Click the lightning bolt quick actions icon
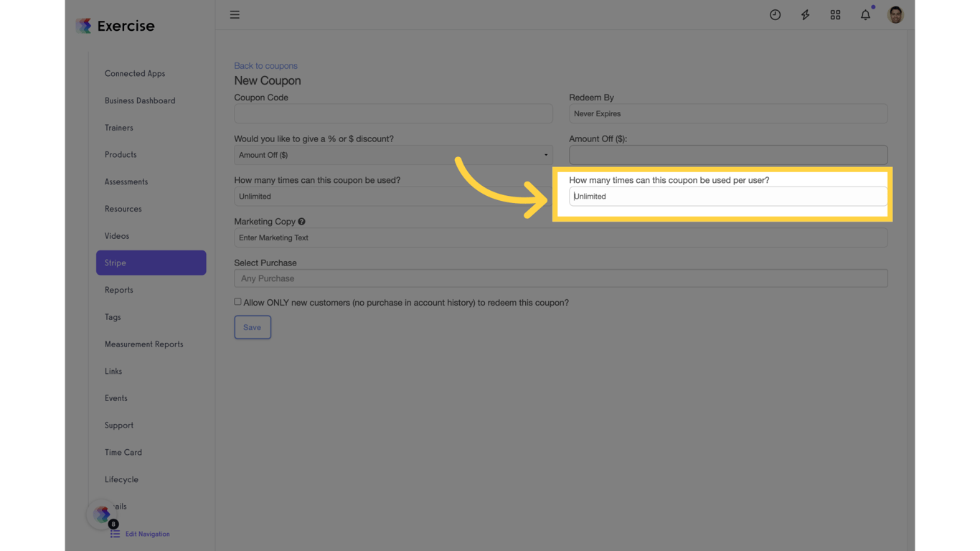The image size is (980, 551). (x=805, y=14)
